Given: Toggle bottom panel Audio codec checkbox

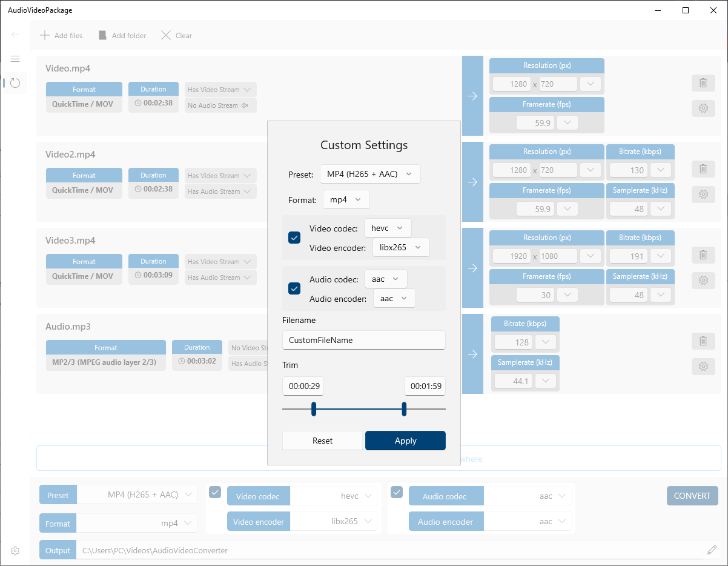Looking at the screenshot, I should 397,492.
